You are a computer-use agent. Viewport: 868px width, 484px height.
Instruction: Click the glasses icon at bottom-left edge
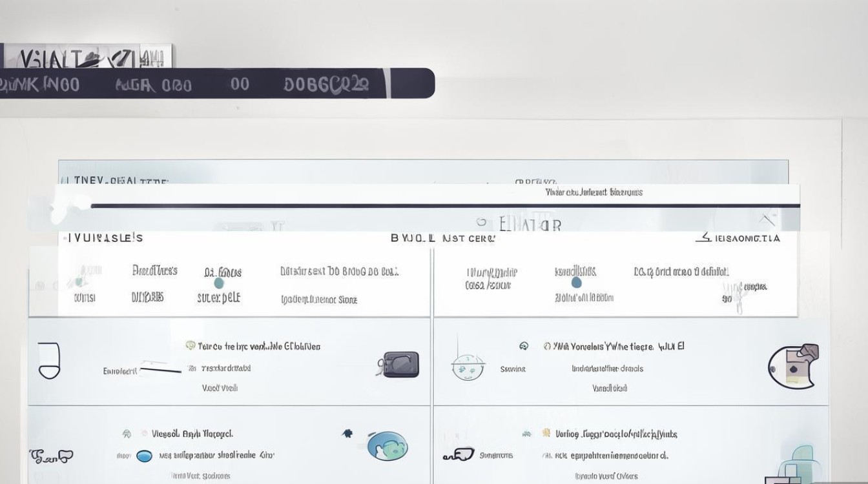click(51, 456)
